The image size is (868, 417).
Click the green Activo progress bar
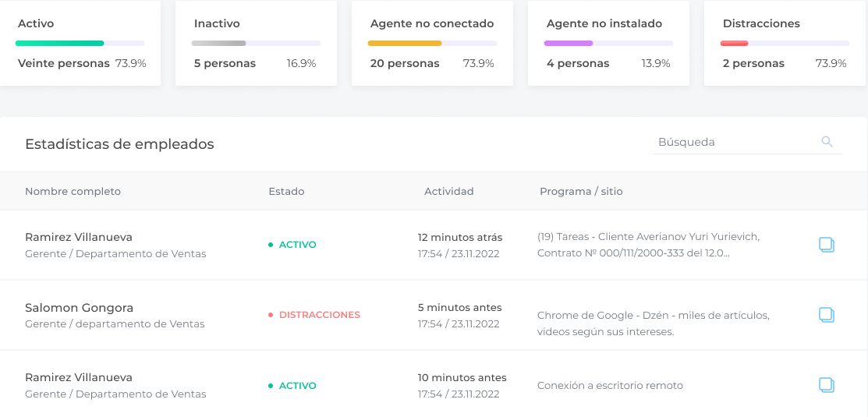coord(59,43)
